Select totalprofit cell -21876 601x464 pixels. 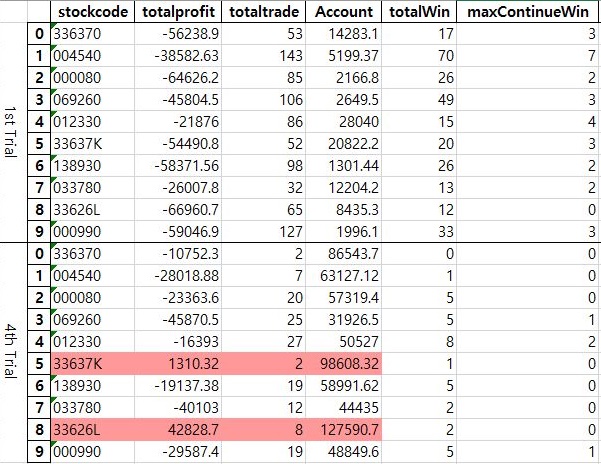point(178,122)
